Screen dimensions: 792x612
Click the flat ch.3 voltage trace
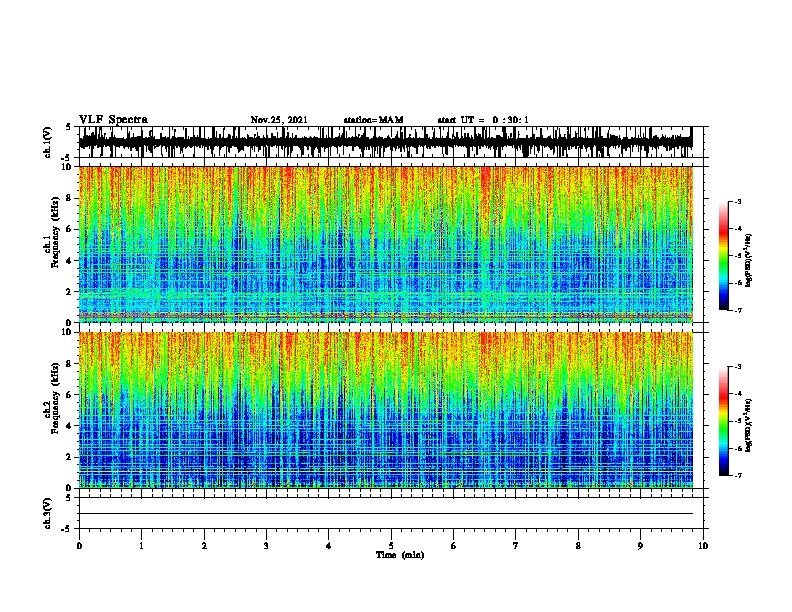click(x=385, y=514)
